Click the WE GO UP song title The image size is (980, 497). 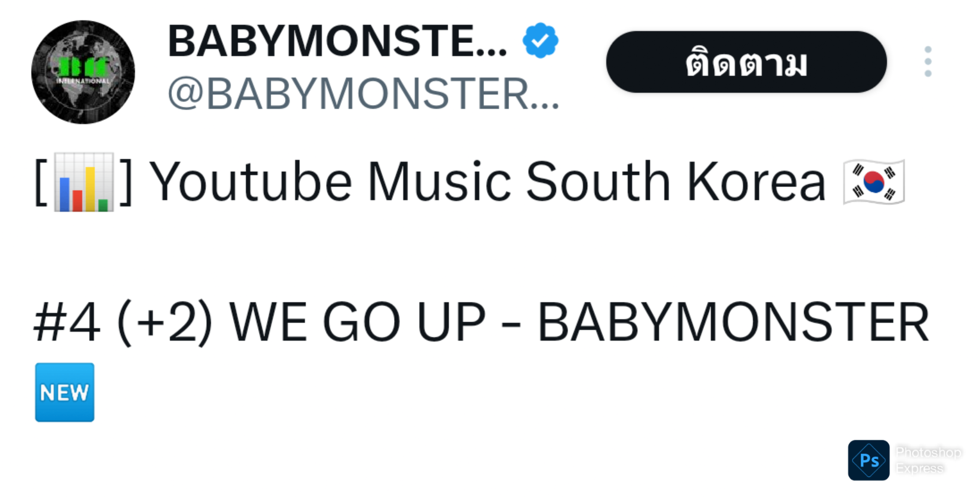click(358, 323)
